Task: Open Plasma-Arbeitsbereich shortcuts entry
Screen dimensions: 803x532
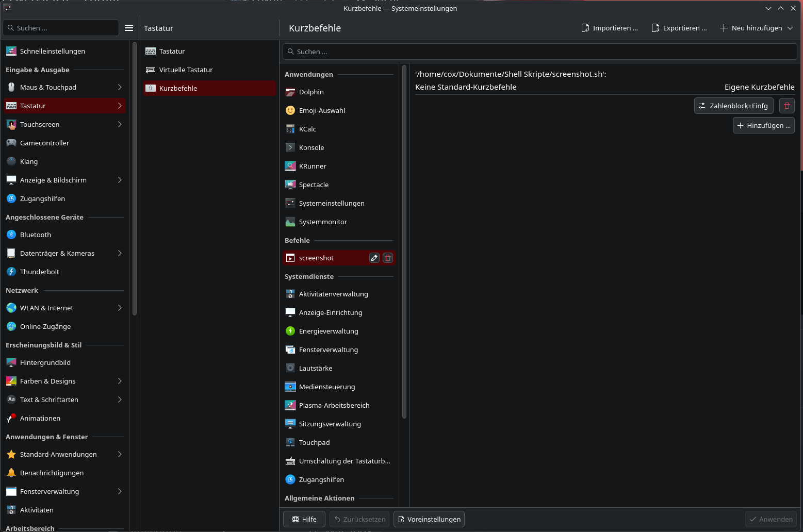Action: pyautogui.click(x=339, y=405)
